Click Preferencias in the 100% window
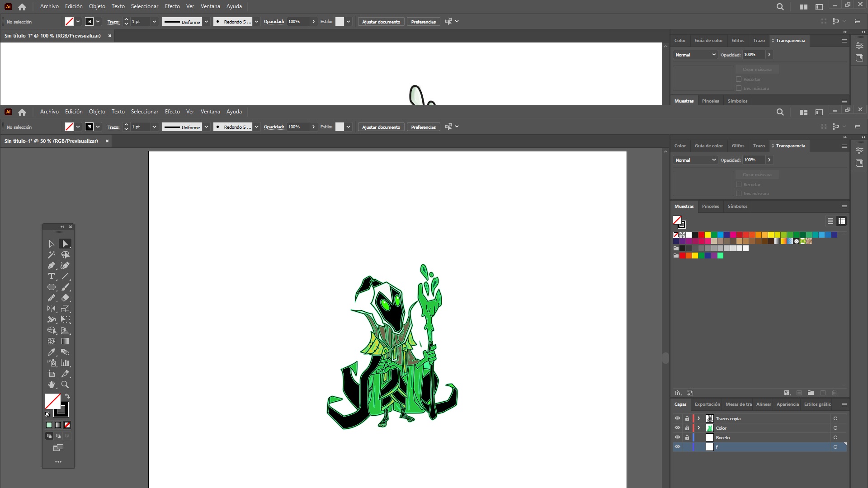The height and width of the screenshot is (488, 868). point(424,22)
